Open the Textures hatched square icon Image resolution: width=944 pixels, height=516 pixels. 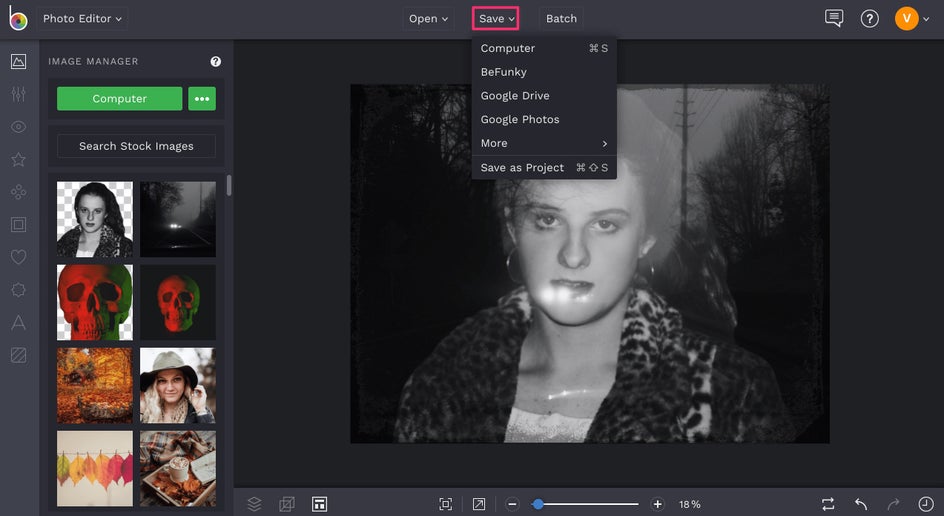coord(19,355)
